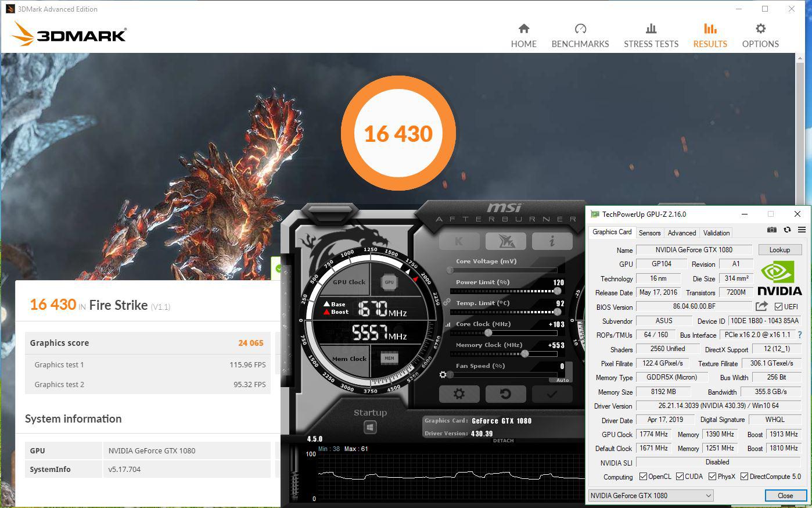This screenshot has height=508, width=812.
Task: Click the Close button in GPU-Z
Action: 785,496
